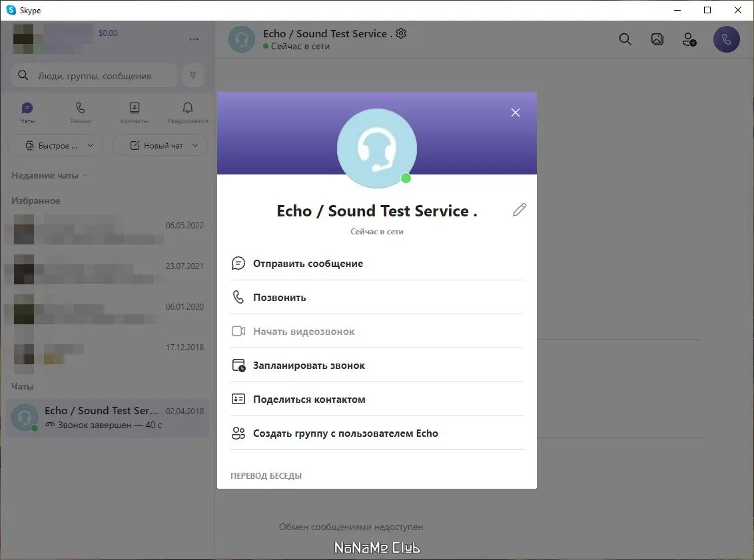Search in conversation with magnifier icon
Viewport: 754px width, 560px height.
[625, 39]
